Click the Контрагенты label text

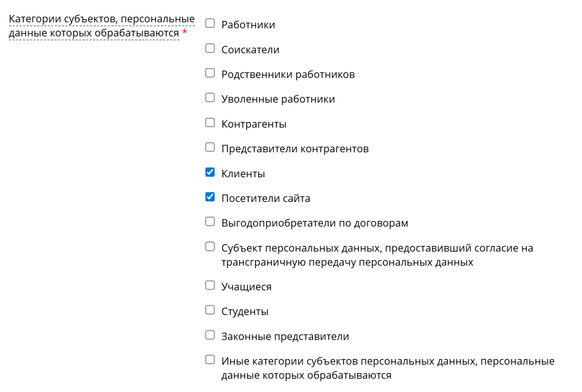[x=254, y=124]
